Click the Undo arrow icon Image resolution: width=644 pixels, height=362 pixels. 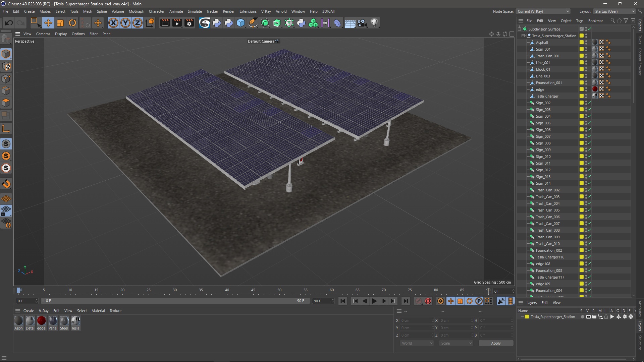tap(9, 23)
